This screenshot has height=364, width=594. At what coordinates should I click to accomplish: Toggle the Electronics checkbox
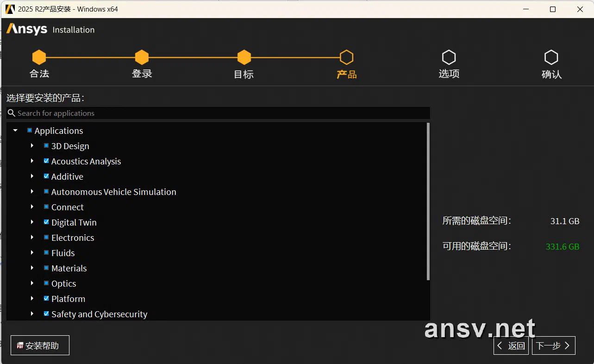pos(46,238)
